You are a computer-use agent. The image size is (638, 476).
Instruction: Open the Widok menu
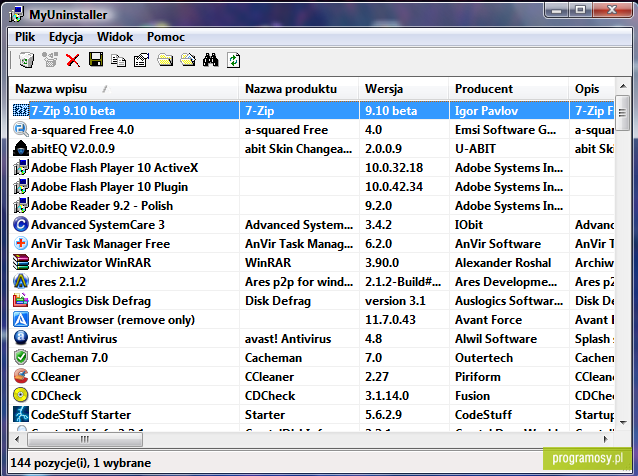pyautogui.click(x=115, y=37)
